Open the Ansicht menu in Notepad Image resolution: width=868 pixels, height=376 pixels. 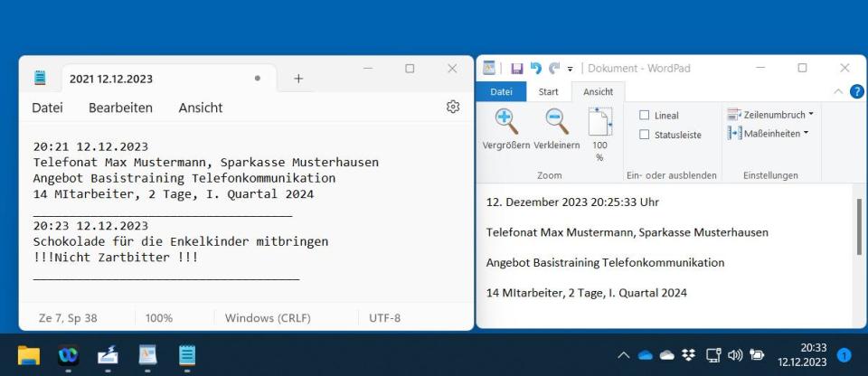201,108
